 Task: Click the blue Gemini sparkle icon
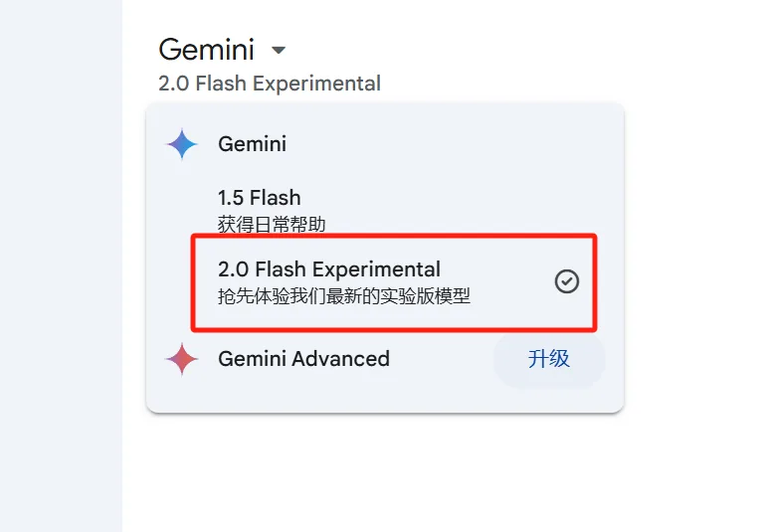(182, 144)
